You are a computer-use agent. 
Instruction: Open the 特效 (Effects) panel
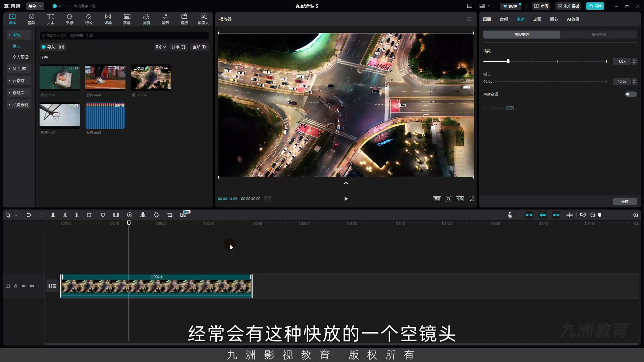coord(89,19)
